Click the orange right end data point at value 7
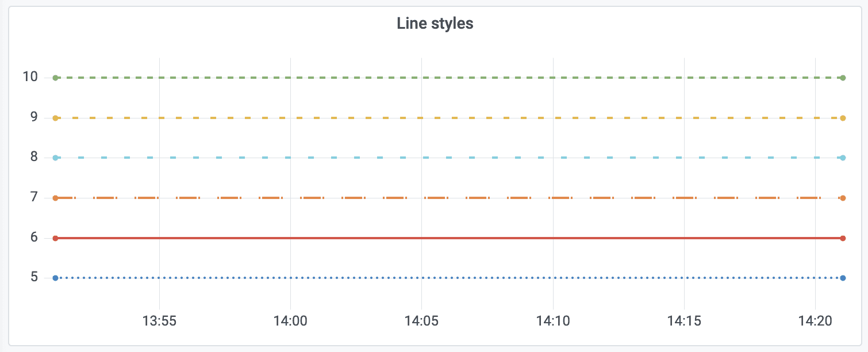 click(843, 198)
